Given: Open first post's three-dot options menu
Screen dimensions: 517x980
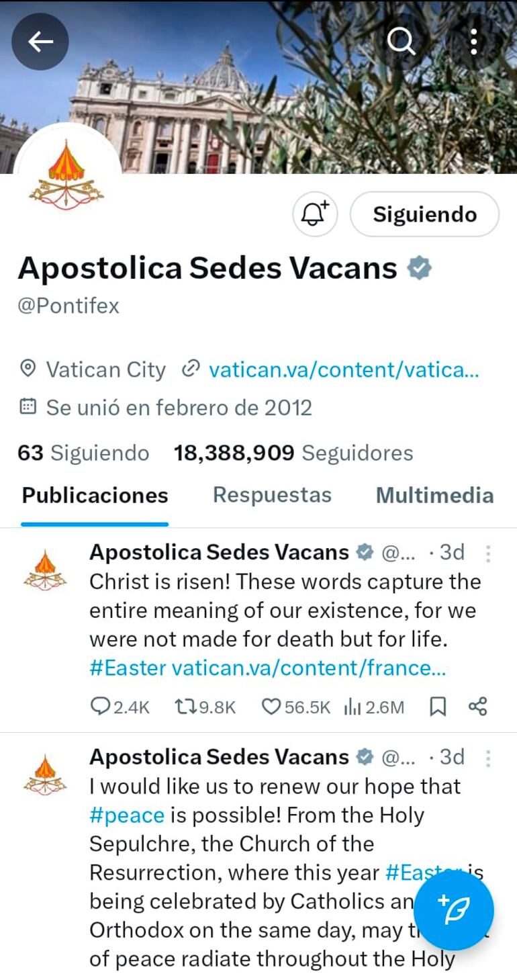Looking at the screenshot, I should click(x=488, y=553).
